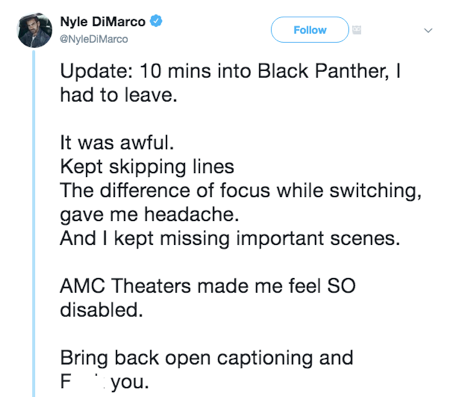Click "Bring back open captioning and" line
The height and width of the screenshot is (397, 452).
click(207, 358)
